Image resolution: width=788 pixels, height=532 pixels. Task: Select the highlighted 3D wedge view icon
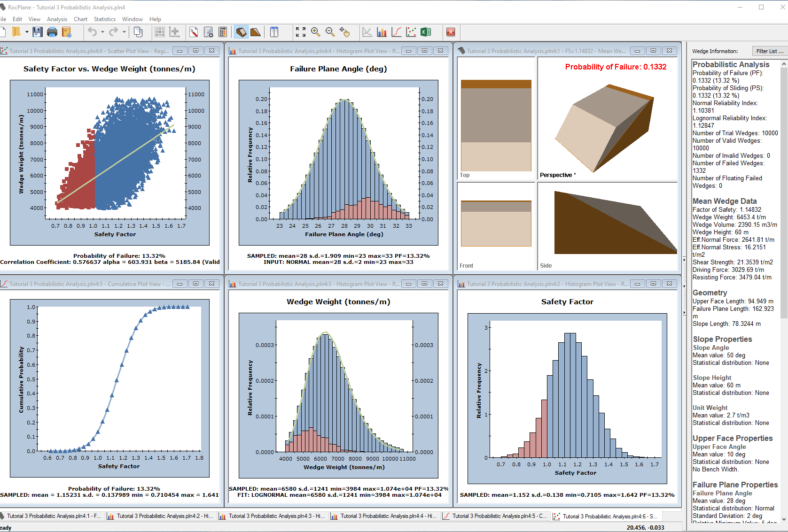[241, 32]
